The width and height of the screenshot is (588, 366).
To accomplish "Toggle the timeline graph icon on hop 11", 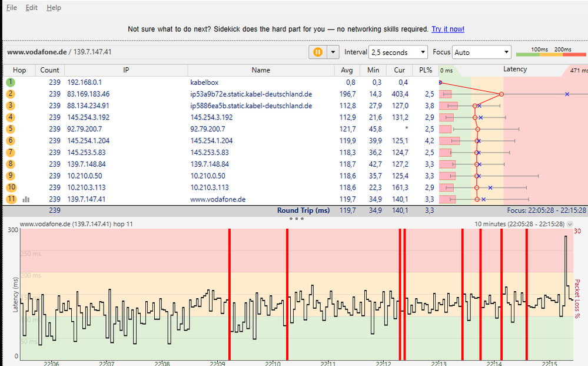I will coord(26,199).
